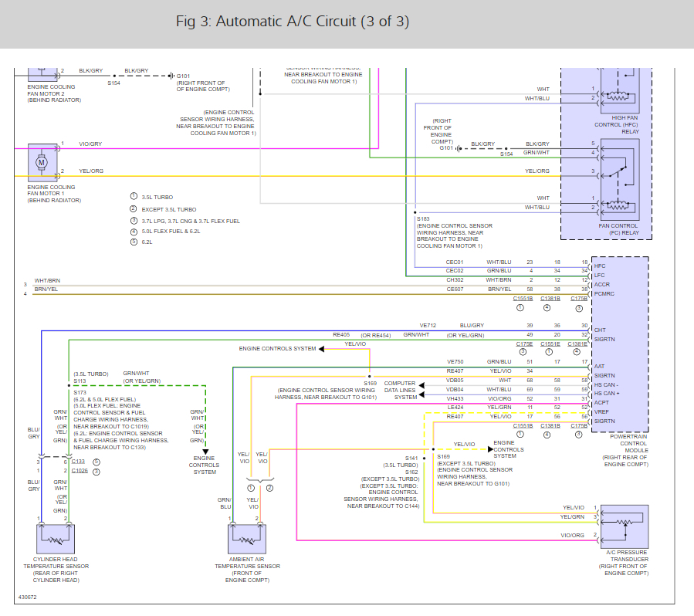This screenshot has width=694, height=616.
Task: Click circuit code CEC01
Action: 455,262
